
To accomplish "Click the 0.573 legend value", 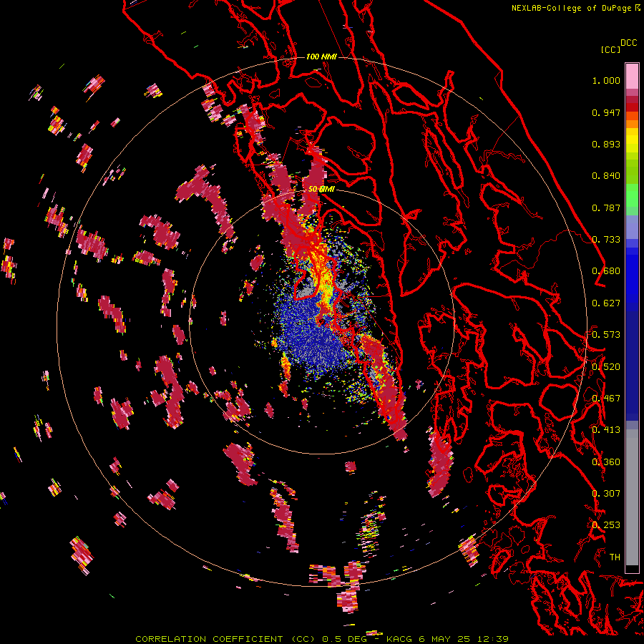I will click(606, 335).
